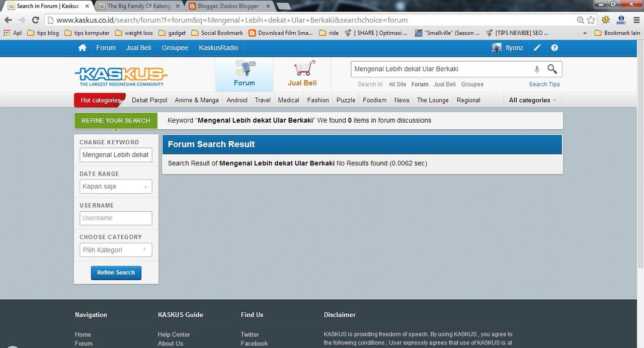Screen dimensions: 644x348
Task: Click the search magnifier button
Action: click(x=552, y=69)
